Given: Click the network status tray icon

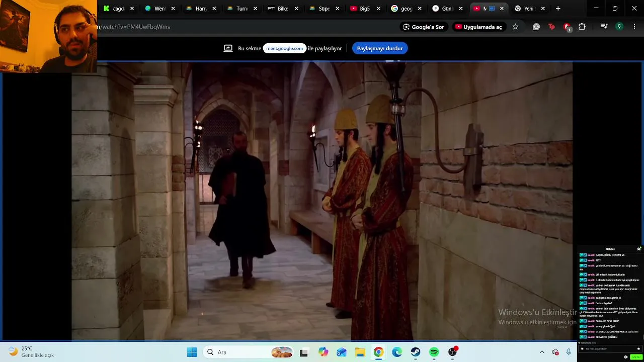Looking at the screenshot, I should click(555, 352).
